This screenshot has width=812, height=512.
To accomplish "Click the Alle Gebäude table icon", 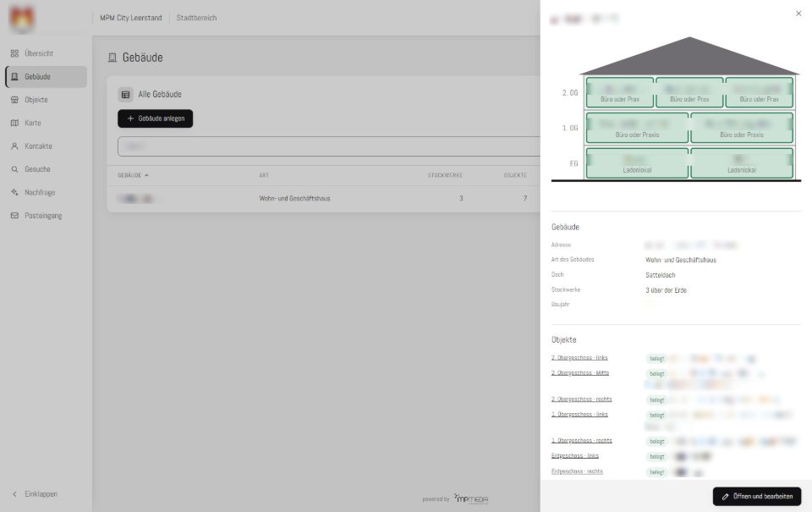I will tap(125, 94).
